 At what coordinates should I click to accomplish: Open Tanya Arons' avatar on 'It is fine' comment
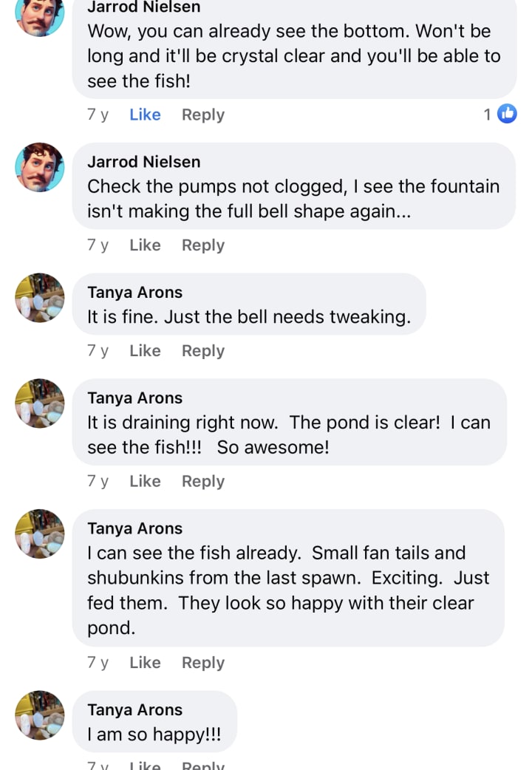click(40, 298)
